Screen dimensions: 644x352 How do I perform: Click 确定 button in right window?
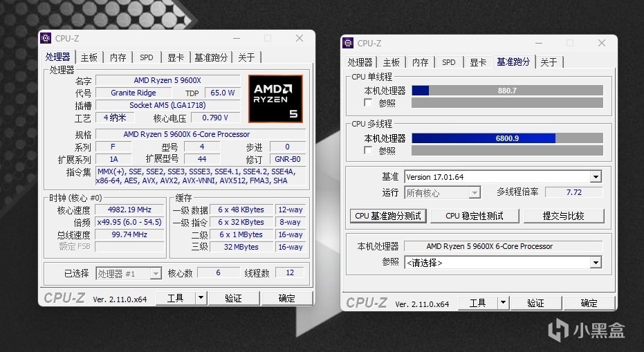point(589,303)
